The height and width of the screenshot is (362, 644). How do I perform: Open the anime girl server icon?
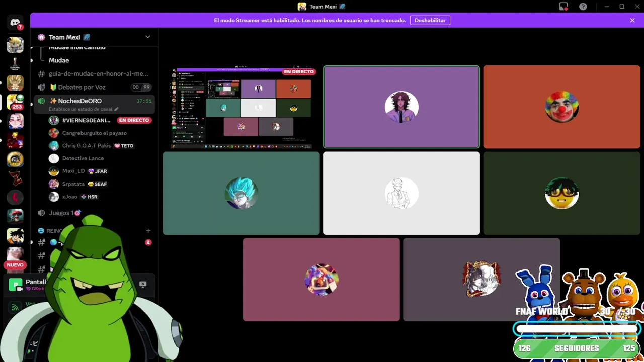pyautogui.click(x=15, y=121)
